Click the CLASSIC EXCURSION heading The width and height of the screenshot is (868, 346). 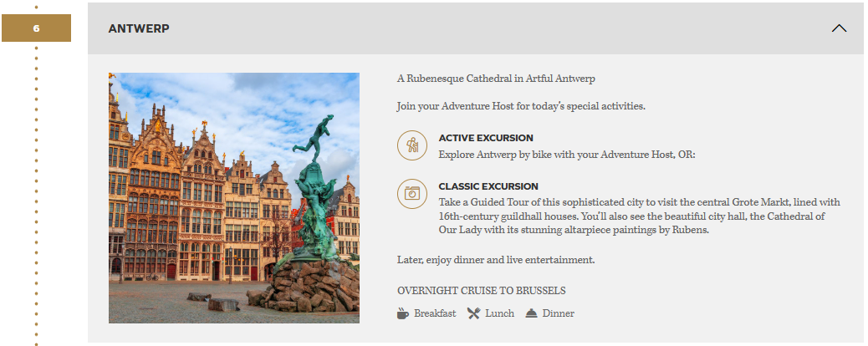tap(488, 186)
